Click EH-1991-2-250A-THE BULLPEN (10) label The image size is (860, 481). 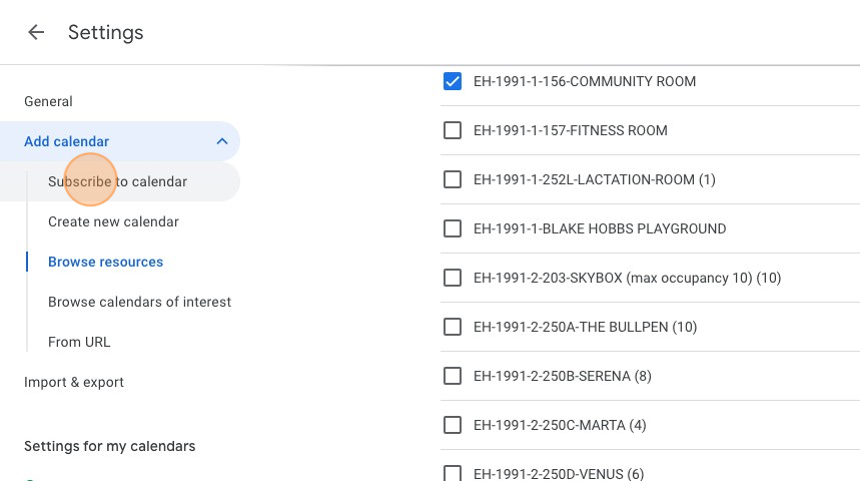coord(585,327)
